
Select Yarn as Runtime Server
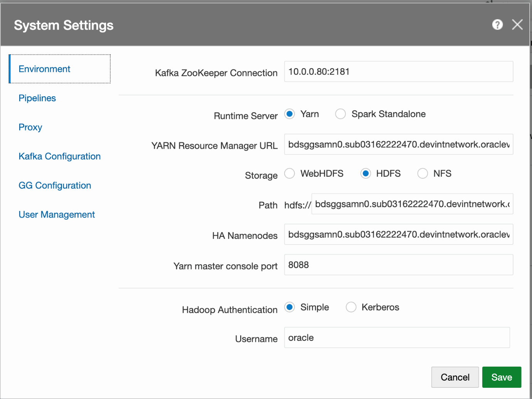tap(290, 114)
